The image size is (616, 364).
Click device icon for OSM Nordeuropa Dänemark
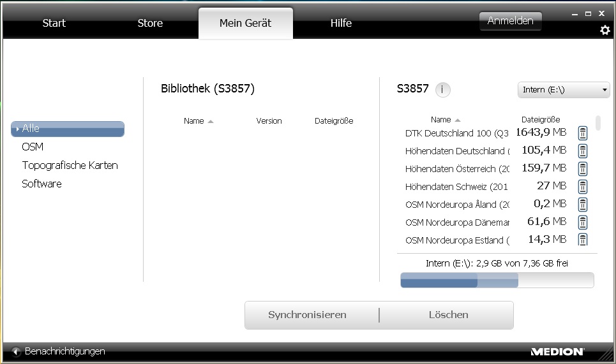[x=583, y=222]
